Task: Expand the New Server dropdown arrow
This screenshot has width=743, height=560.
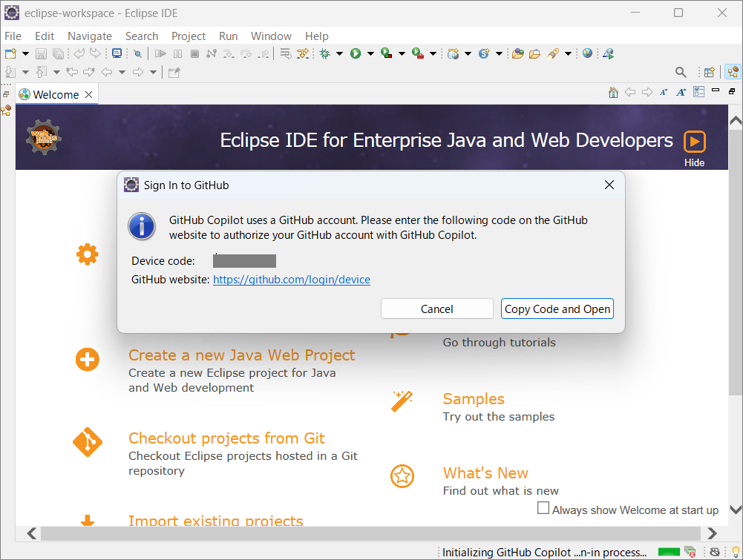Action: (468, 53)
